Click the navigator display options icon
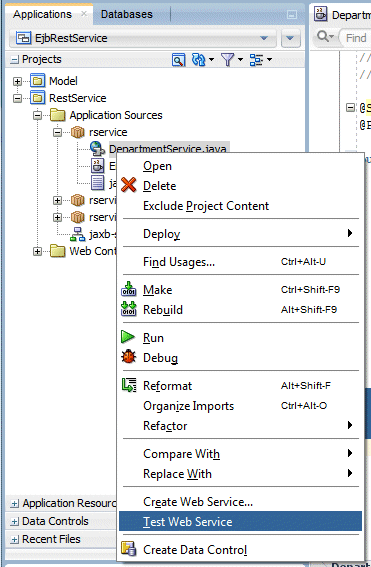The height and width of the screenshot is (567, 371). (256, 60)
